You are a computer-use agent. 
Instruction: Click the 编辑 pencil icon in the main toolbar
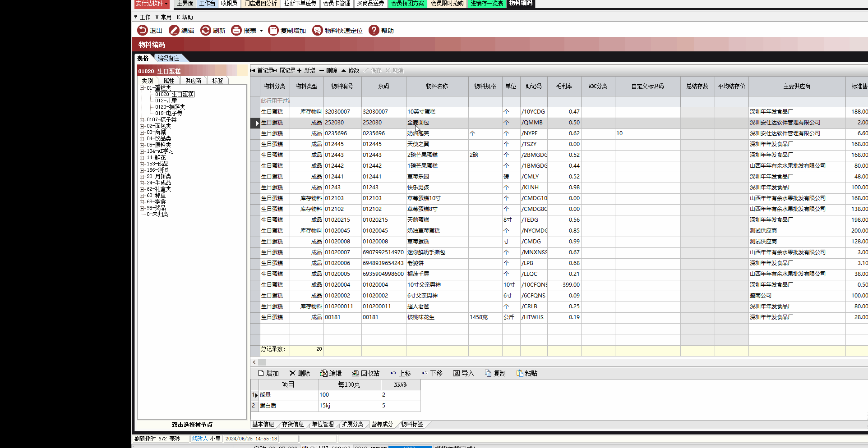point(174,30)
